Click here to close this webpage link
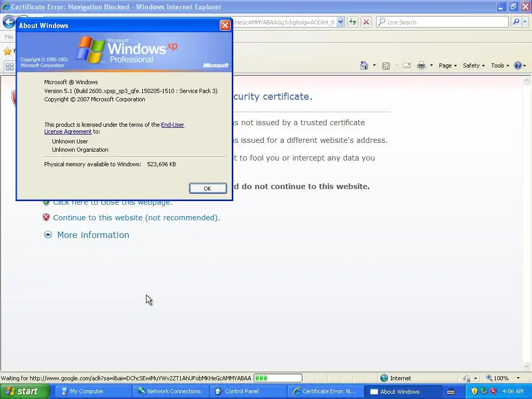This screenshot has width=532, height=399. point(112,203)
